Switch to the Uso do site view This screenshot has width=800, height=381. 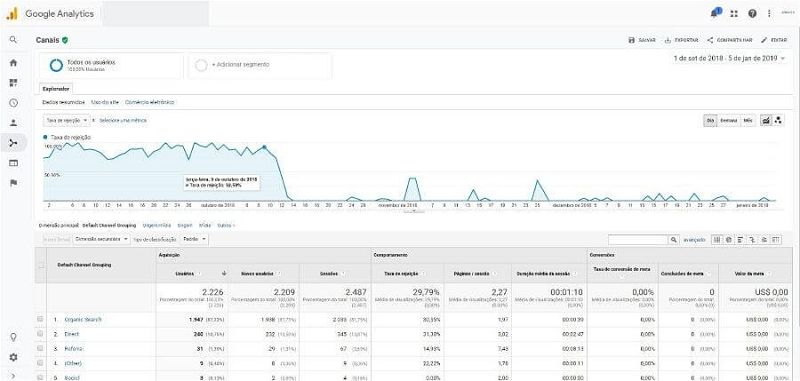click(x=105, y=102)
